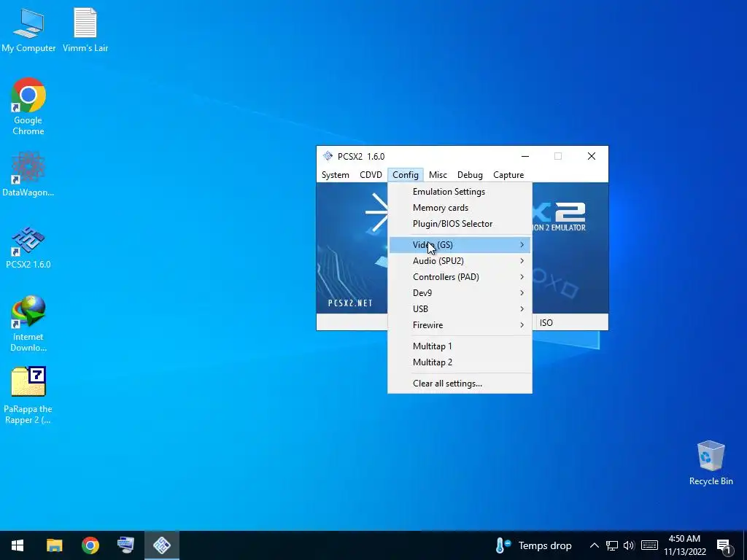Open the CDVD menu
The height and width of the screenshot is (560, 747).
(x=371, y=175)
